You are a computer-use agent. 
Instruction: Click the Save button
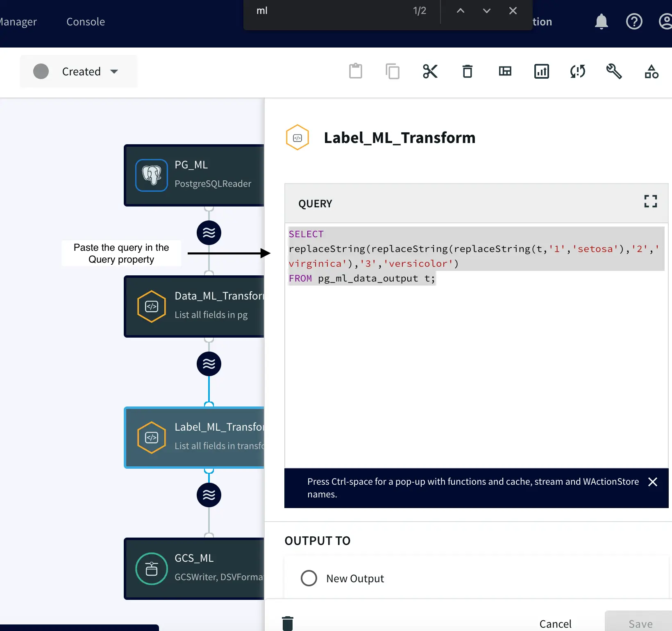click(x=640, y=624)
